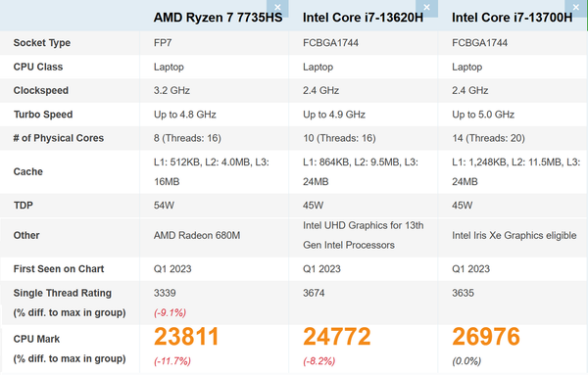Open AMD Ryzen 7 7735HS header link

pos(218,18)
